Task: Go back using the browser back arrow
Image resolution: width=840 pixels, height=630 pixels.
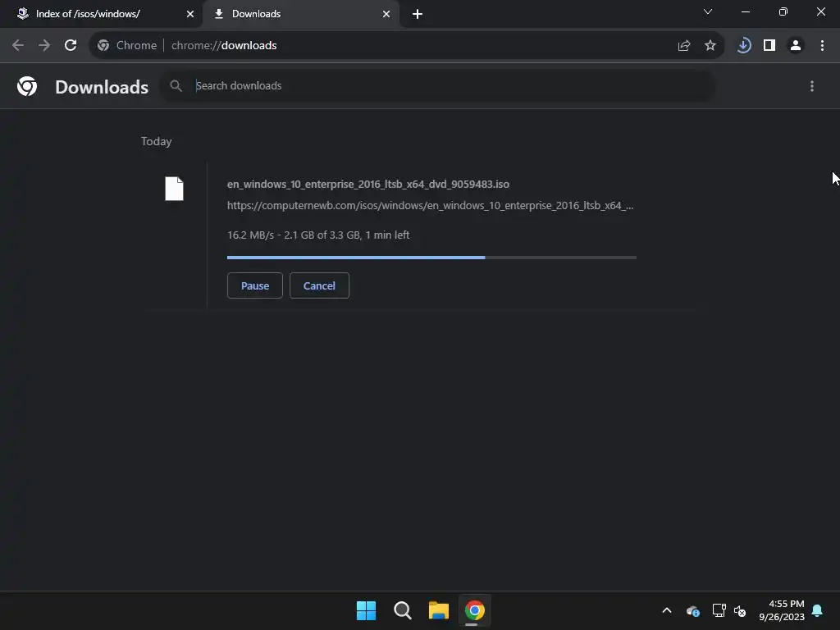Action: 18,46
